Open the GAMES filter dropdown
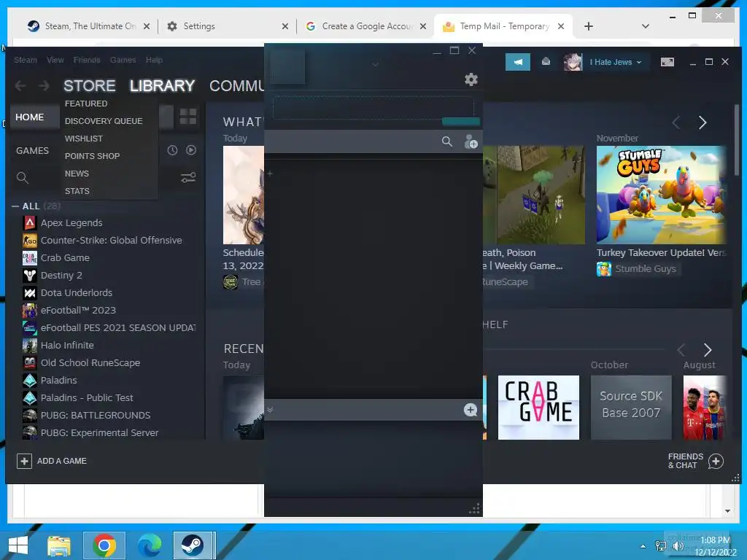Viewport: 747px width, 560px height. [x=32, y=150]
